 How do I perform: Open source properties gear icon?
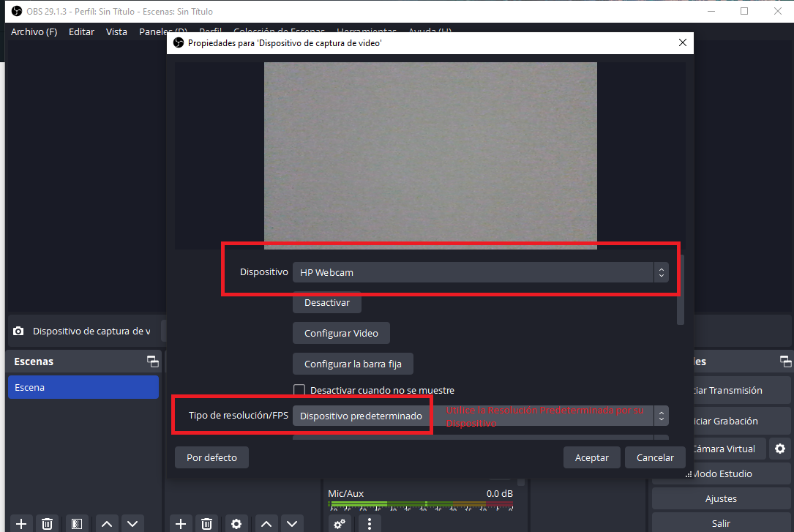(236, 523)
